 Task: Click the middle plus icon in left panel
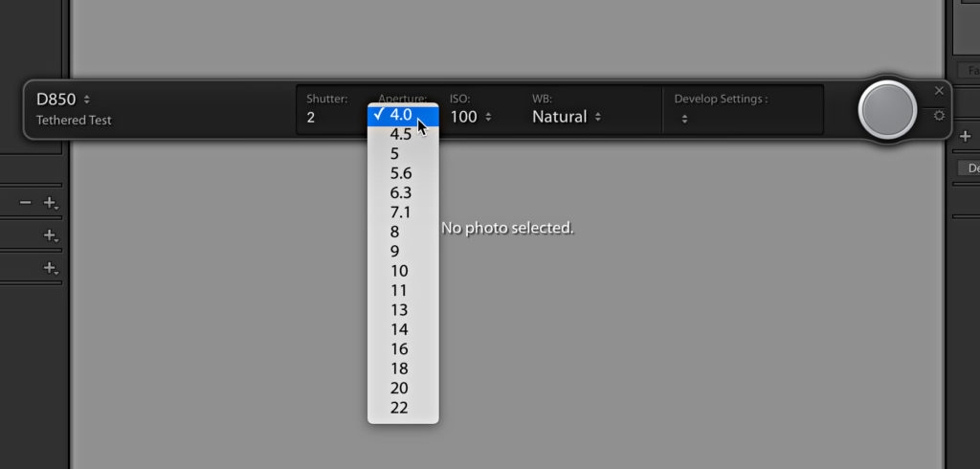click(x=50, y=235)
